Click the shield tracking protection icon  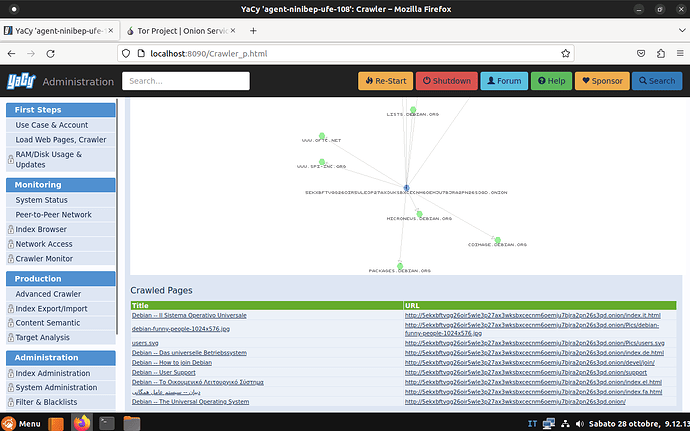[126, 54]
